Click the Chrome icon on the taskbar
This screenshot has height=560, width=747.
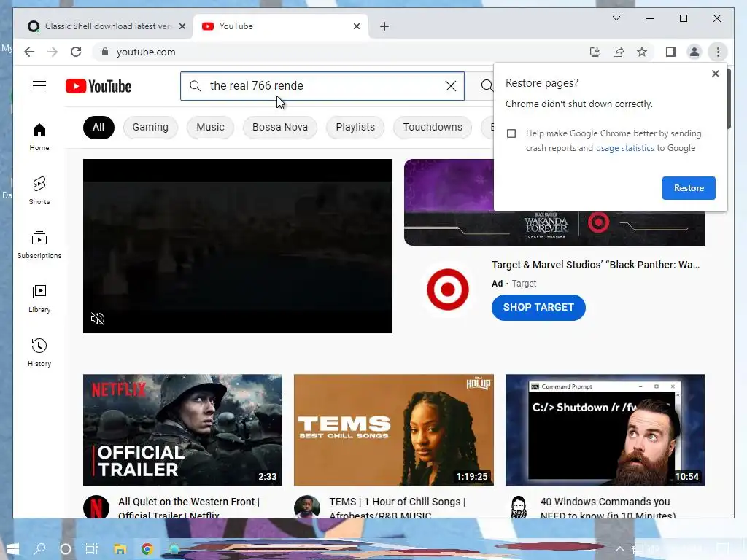pyautogui.click(x=147, y=549)
